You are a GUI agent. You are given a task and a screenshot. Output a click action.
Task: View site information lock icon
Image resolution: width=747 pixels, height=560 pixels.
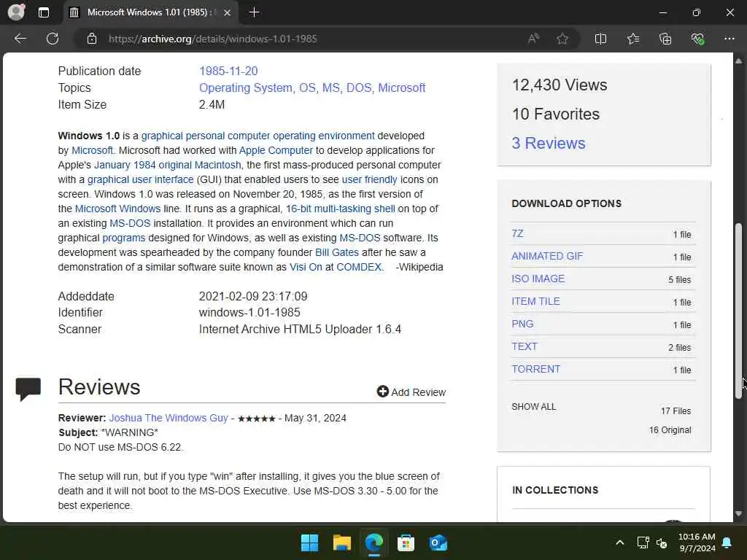point(92,39)
